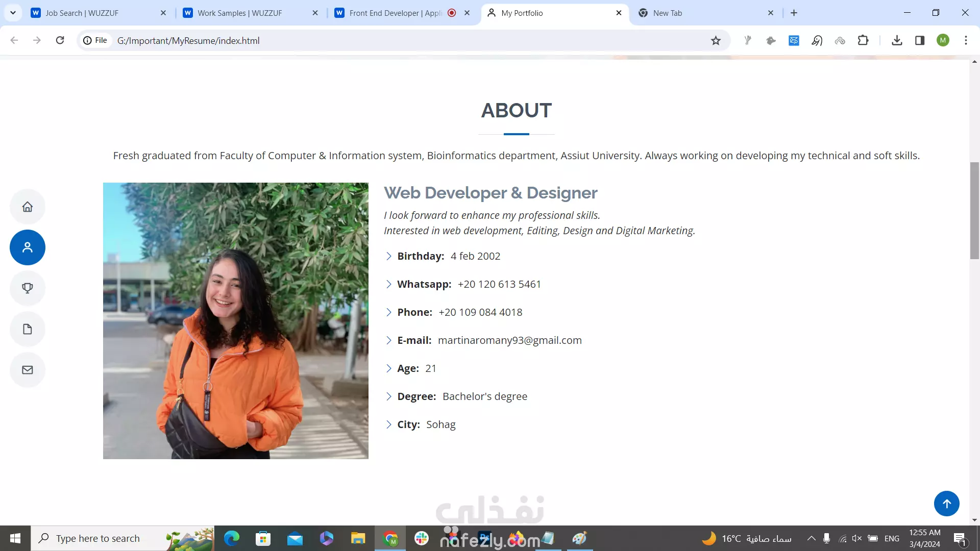This screenshot has width=980, height=551.
Task: Open the Downloads icon in toolbar
Action: pos(897,40)
